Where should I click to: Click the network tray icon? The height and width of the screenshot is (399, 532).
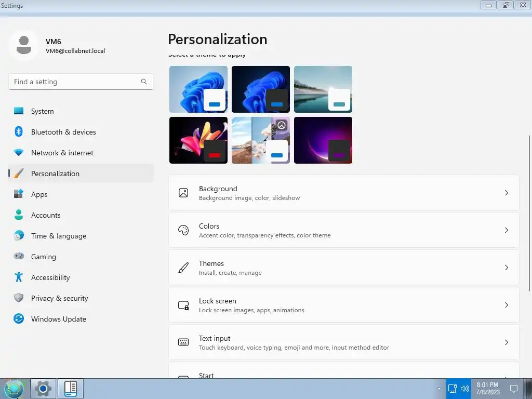point(453,389)
